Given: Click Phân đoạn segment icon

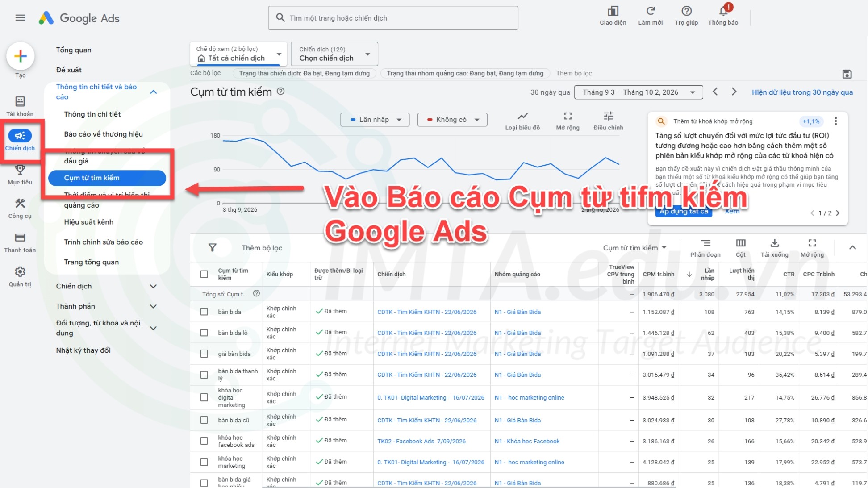Looking at the screenshot, I should (705, 243).
